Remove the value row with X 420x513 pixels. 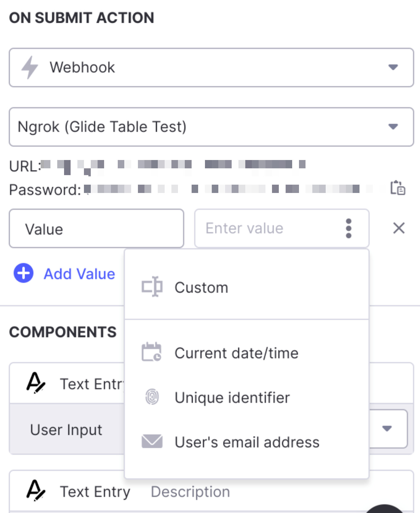point(399,228)
